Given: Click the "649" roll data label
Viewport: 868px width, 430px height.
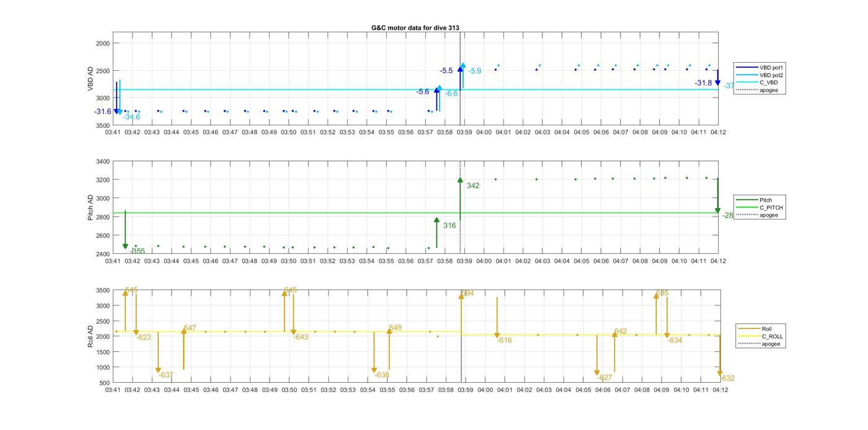Looking at the screenshot, I should coord(395,328).
